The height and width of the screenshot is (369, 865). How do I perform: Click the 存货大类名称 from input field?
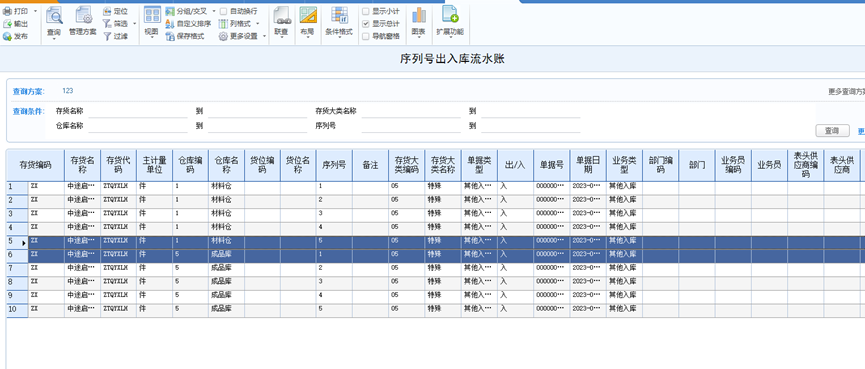[x=411, y=112]
